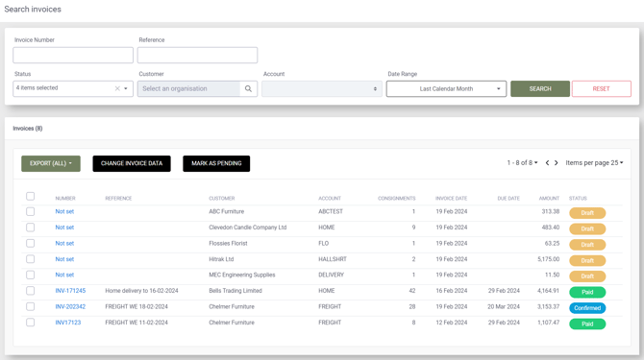644x360 pixels.
Task: Go to next page of invoices
Action: (x=557, y=163)
